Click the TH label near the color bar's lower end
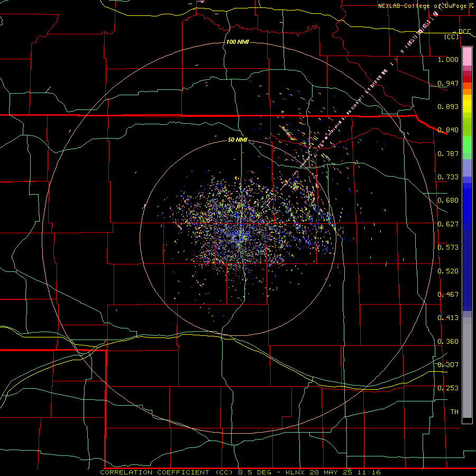 pyautogui.click(x=454, y=412)
